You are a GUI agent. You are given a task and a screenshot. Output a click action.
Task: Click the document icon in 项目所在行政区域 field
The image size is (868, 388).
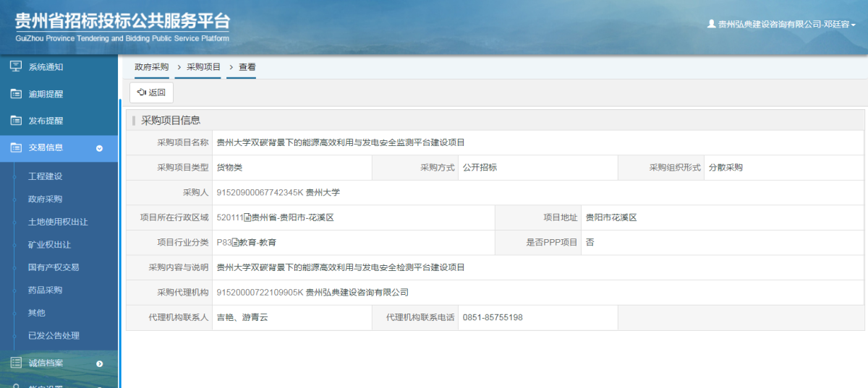[x=247, y=217]
